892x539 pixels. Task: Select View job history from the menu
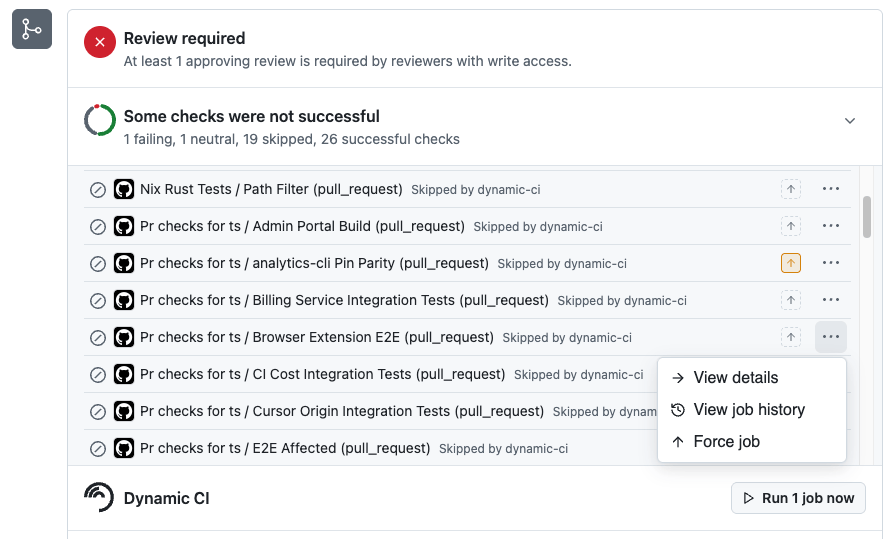click(751, 409)
